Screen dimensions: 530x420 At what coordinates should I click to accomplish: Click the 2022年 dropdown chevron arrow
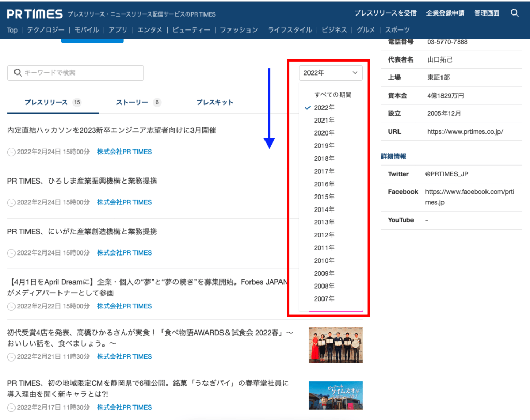tap(355, 73)
